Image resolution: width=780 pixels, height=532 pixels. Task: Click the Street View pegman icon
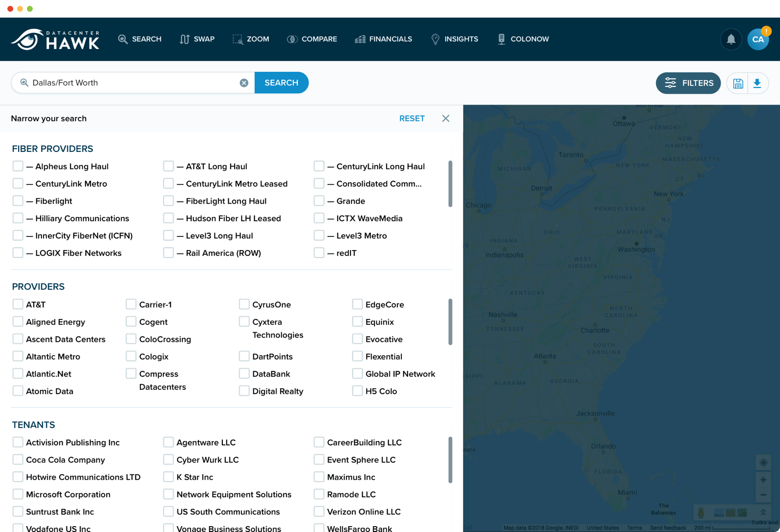(x=701, y=512)
